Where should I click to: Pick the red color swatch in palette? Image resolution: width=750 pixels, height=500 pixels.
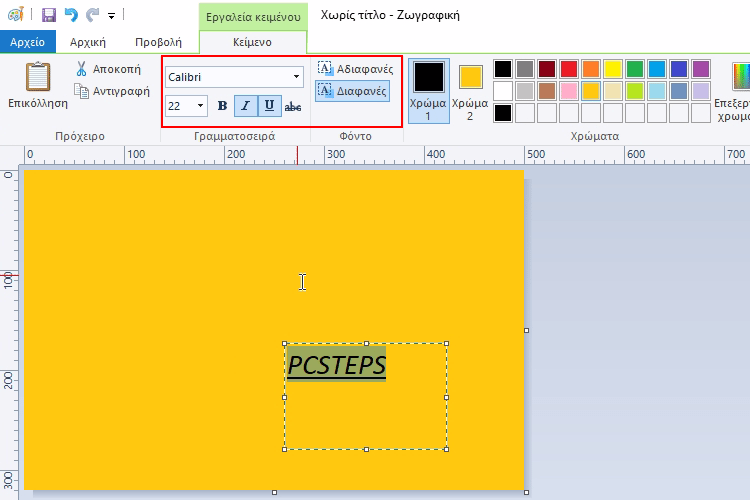pyautogui.click(x=568, y=69)
